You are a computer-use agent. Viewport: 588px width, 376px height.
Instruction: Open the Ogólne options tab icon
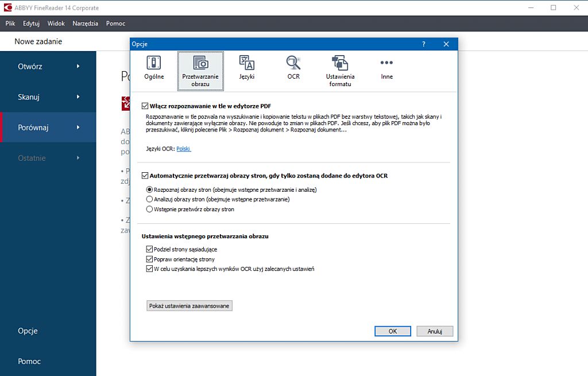(154, 63)
